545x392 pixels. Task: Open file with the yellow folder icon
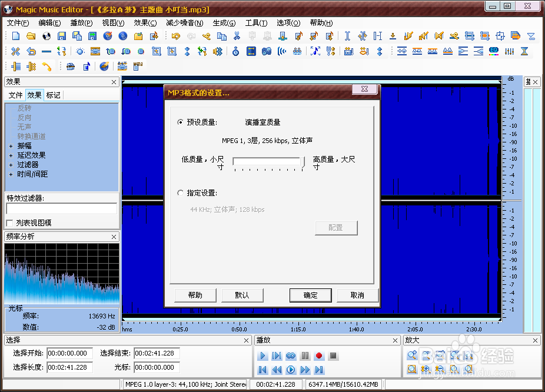coord(31,36)
